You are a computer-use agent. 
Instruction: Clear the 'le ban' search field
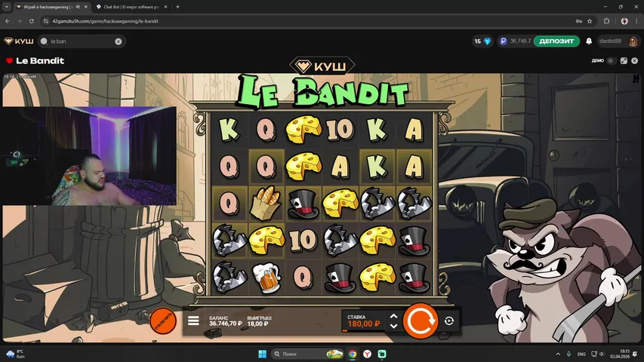click(118, 41)
